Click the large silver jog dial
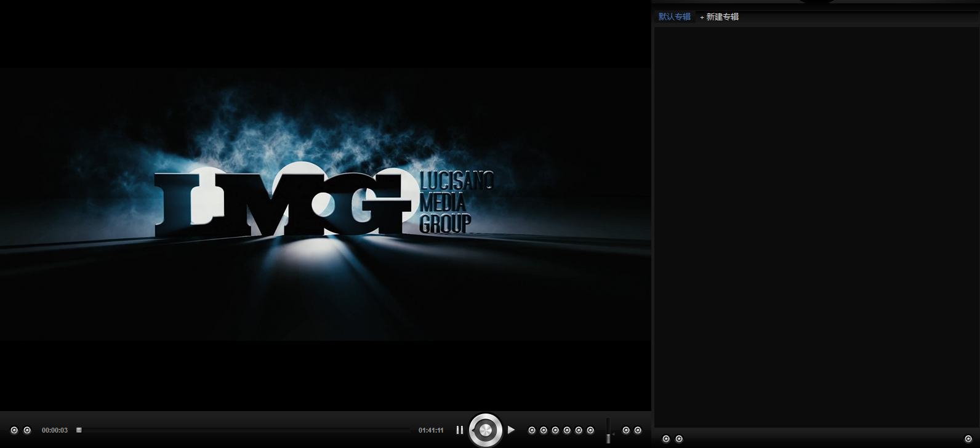 click(x=486, y=430)
